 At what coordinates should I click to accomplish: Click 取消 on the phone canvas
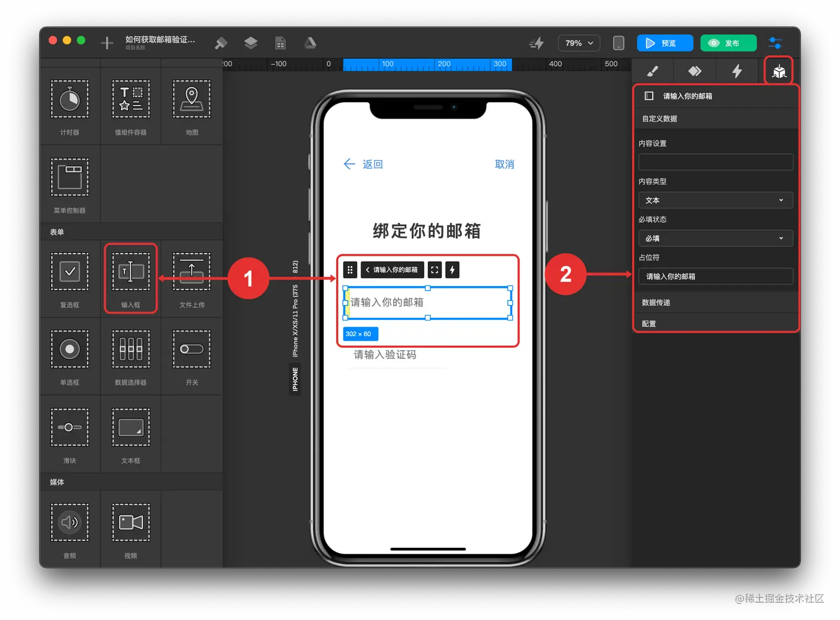click(x=504, y=164)
